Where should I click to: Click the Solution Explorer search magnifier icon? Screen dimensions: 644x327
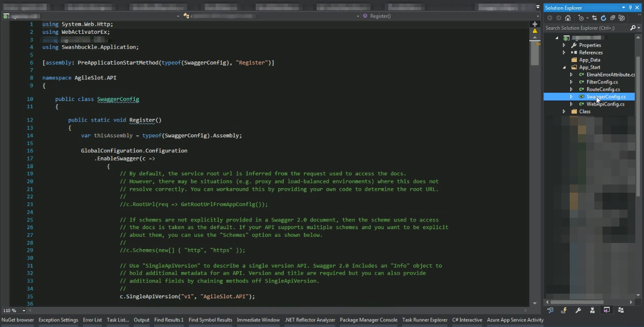[x=633, y=28]
